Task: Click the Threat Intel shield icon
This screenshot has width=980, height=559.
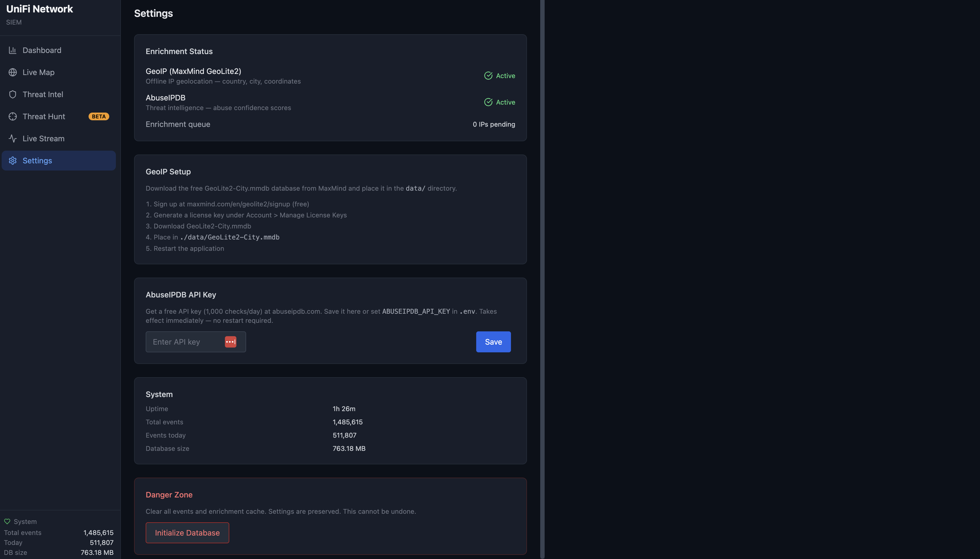Action: (13, 94)
